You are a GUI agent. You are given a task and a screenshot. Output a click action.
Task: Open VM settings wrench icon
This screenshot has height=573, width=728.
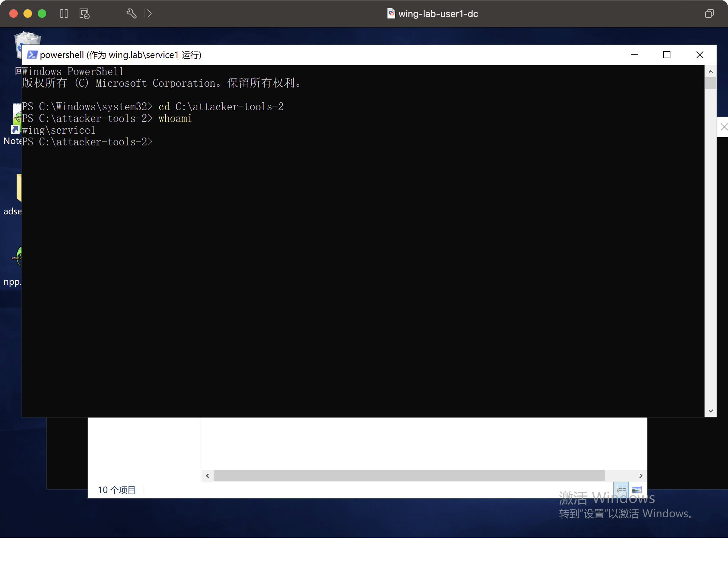point(132,14)
